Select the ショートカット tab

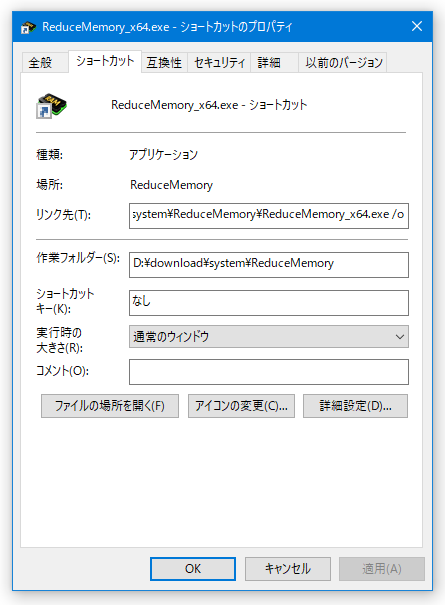click(x=105, y=61)
